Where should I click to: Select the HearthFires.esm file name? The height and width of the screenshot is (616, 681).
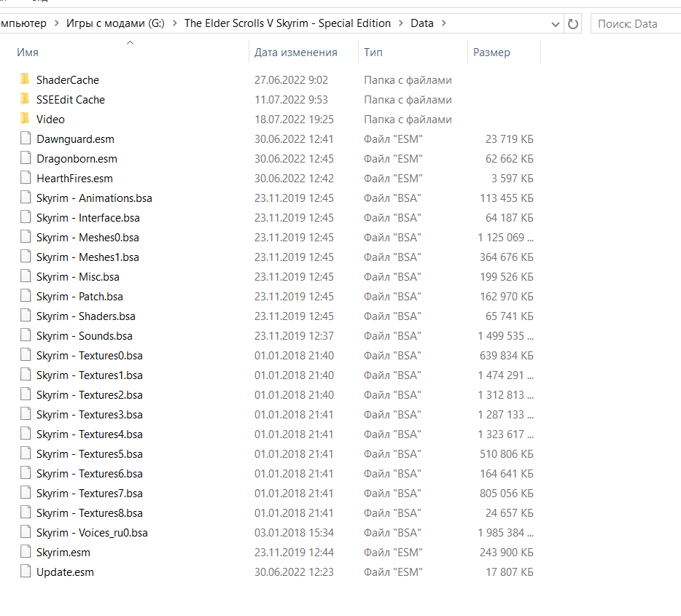click(x=74, y=179)
